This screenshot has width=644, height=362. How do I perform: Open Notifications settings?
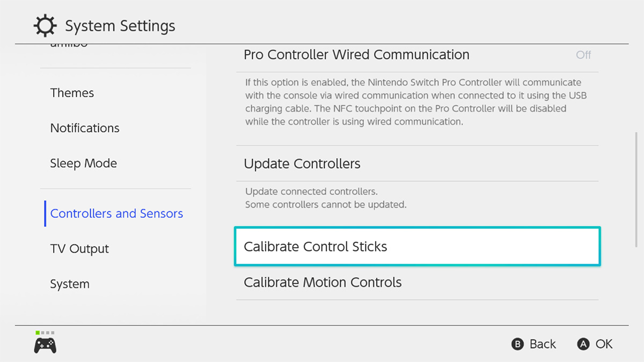pos(85,128)
